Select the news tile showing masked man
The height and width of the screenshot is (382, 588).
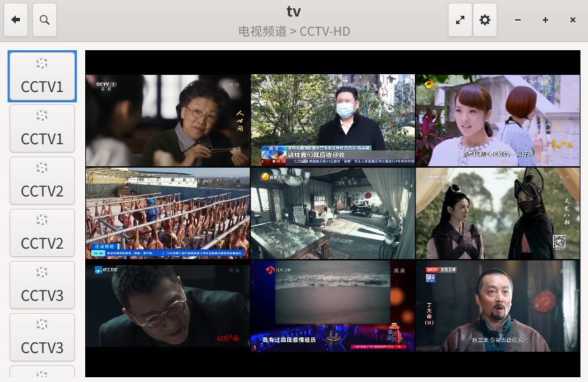332,120
